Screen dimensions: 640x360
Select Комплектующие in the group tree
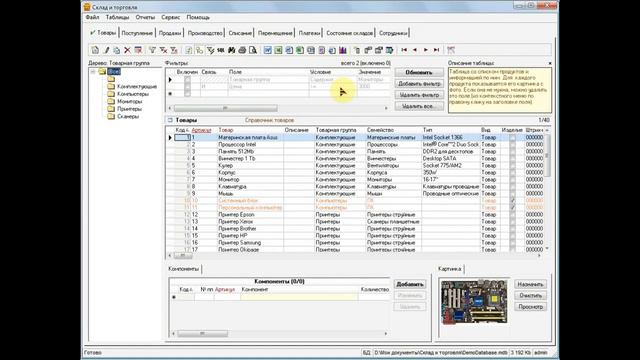coord(137,87)
